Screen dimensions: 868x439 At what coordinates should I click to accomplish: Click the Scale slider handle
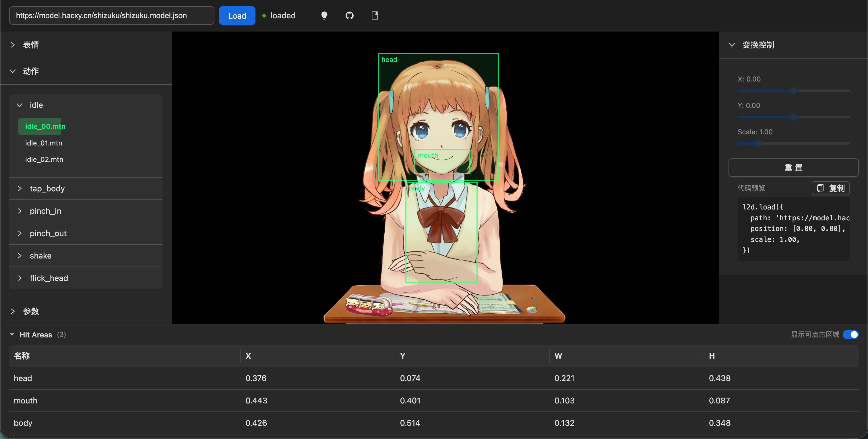coord(758,143)
